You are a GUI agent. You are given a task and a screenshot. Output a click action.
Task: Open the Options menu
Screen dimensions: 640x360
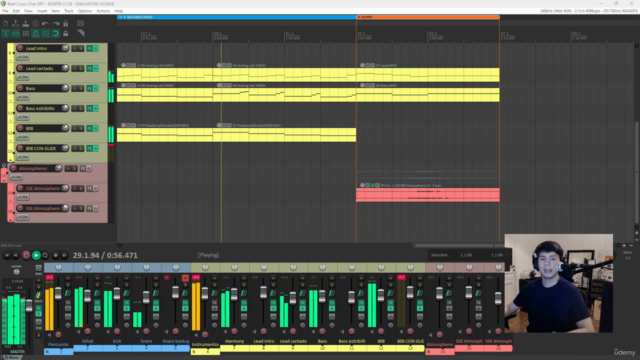click(84, 11)
